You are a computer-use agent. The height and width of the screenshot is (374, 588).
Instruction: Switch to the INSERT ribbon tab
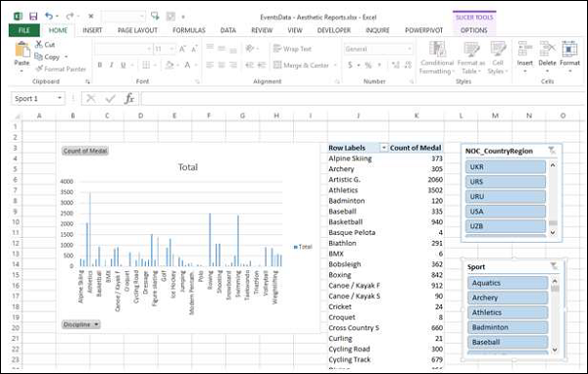click(x=92, y=30)
